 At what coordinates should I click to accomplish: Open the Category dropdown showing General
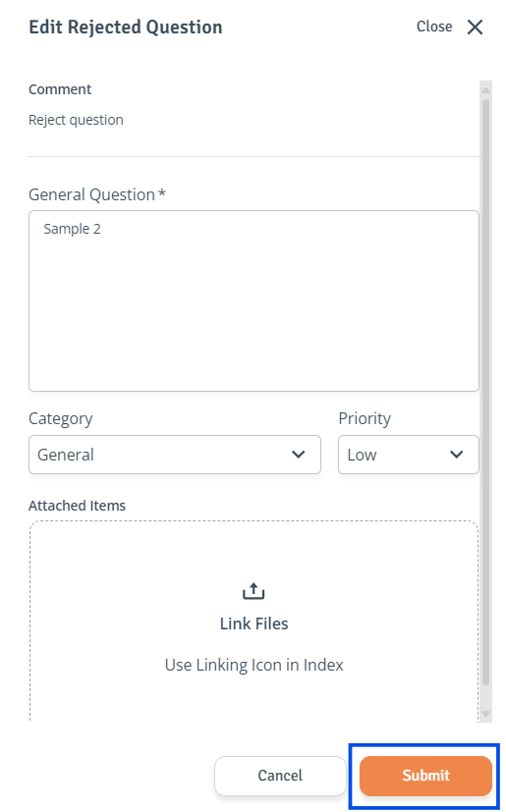pos(175,455)
